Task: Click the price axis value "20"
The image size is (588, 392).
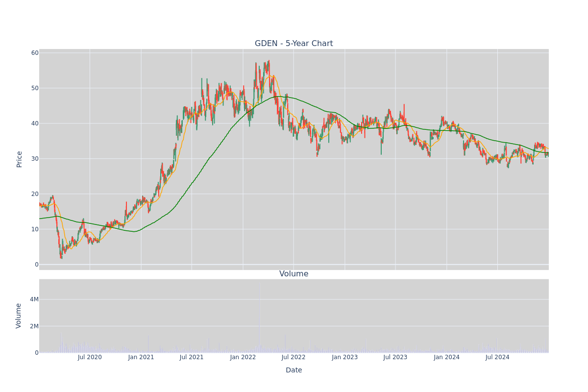Action: pyautogui.click(x=35, y=194)
